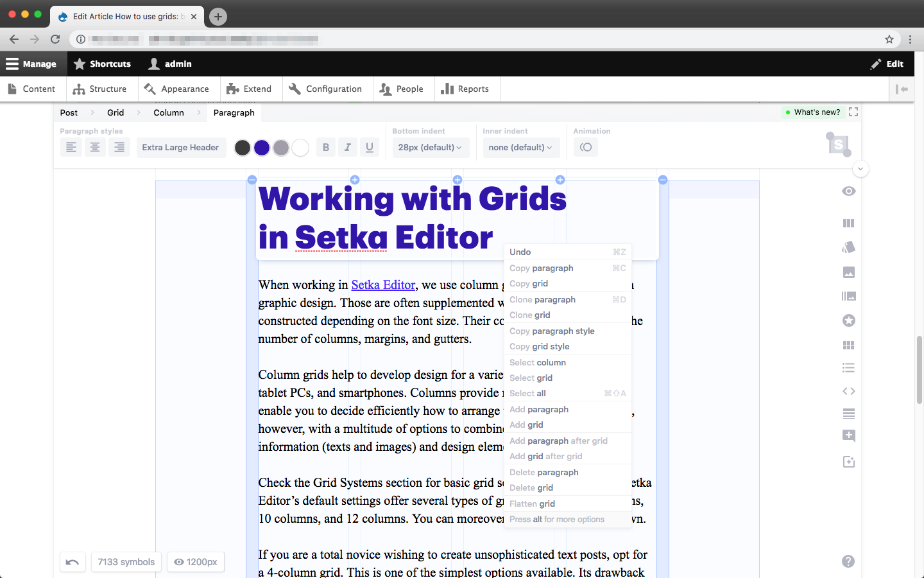Image resolution: width=924 pixels, height=578 pixels.
Task: Open the divider lines panel icon
Action: 849,414
